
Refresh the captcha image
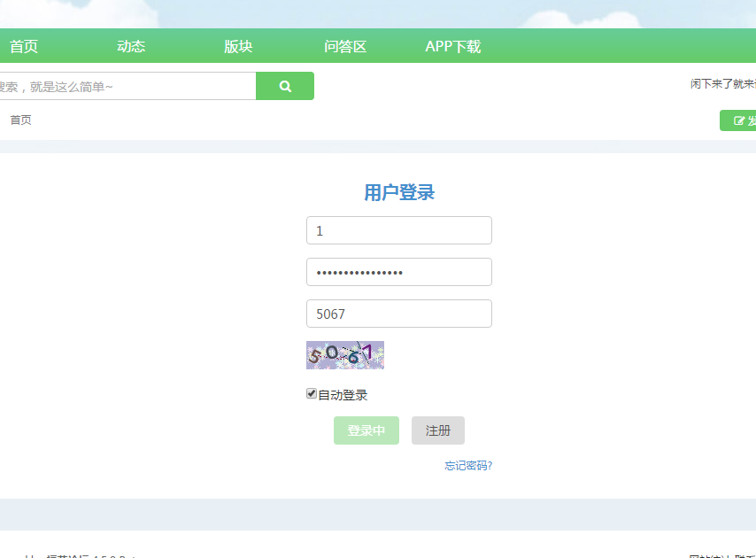(345, 355)
